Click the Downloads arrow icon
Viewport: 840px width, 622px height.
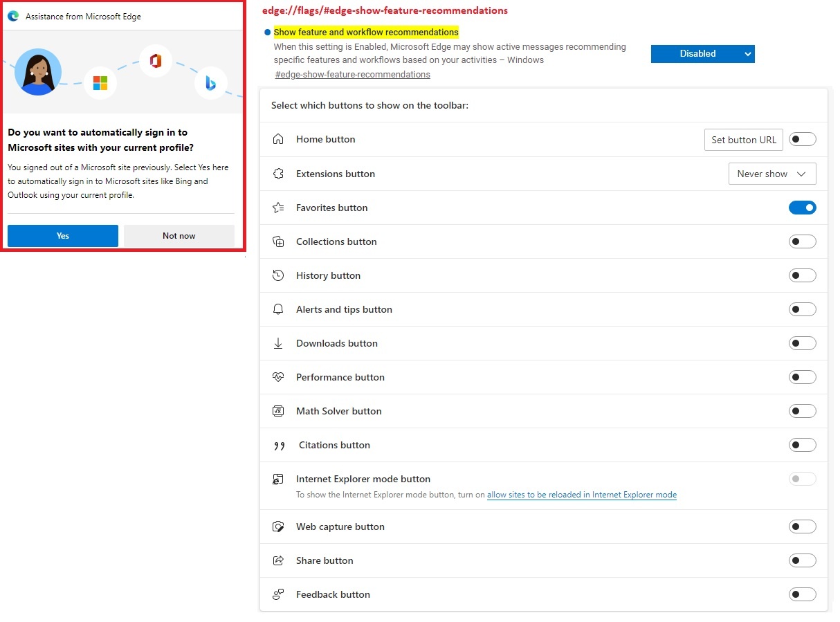coord(278,343)
